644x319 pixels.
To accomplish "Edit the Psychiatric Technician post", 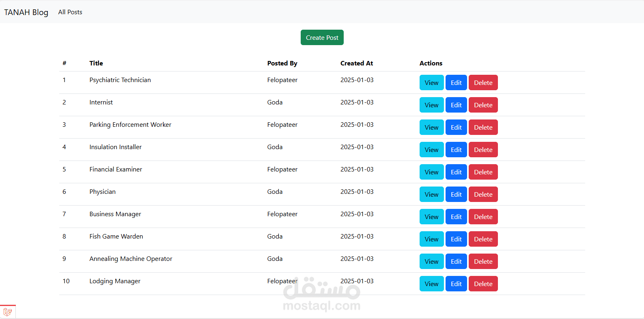I will coord(456,82).
